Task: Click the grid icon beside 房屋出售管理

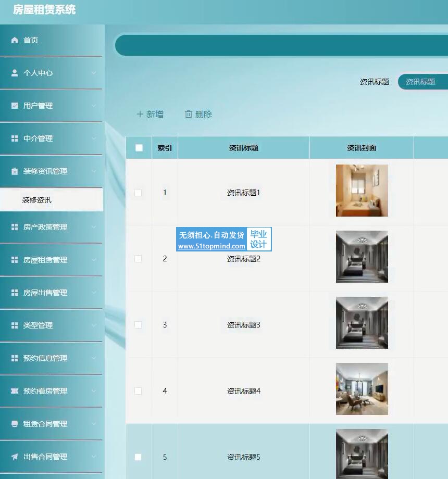Action: coord(15,293)
